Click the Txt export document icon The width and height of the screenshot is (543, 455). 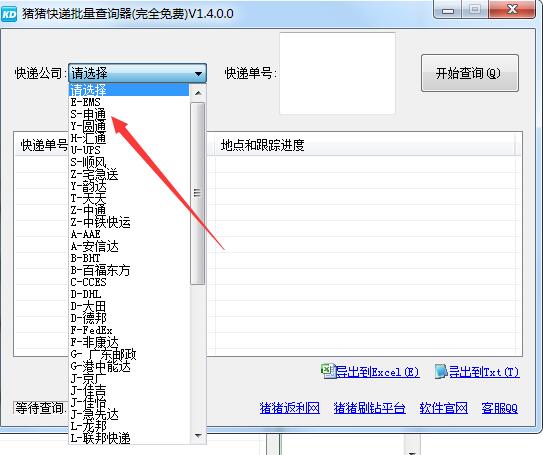click(x=441, y=371)
